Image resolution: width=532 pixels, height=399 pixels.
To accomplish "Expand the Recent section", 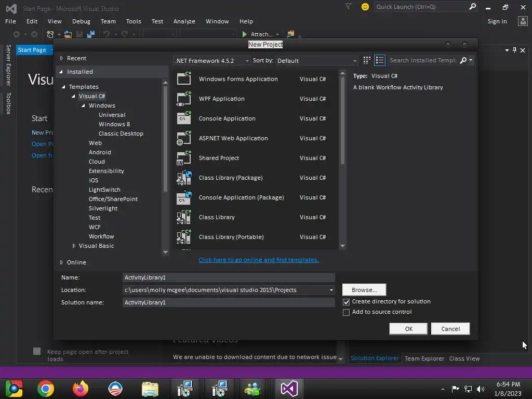I will click(x=61, y=58).
